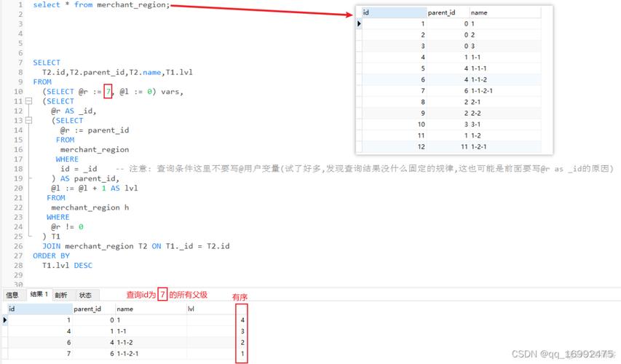Open the 结果 1 tab

pos(39,294)
